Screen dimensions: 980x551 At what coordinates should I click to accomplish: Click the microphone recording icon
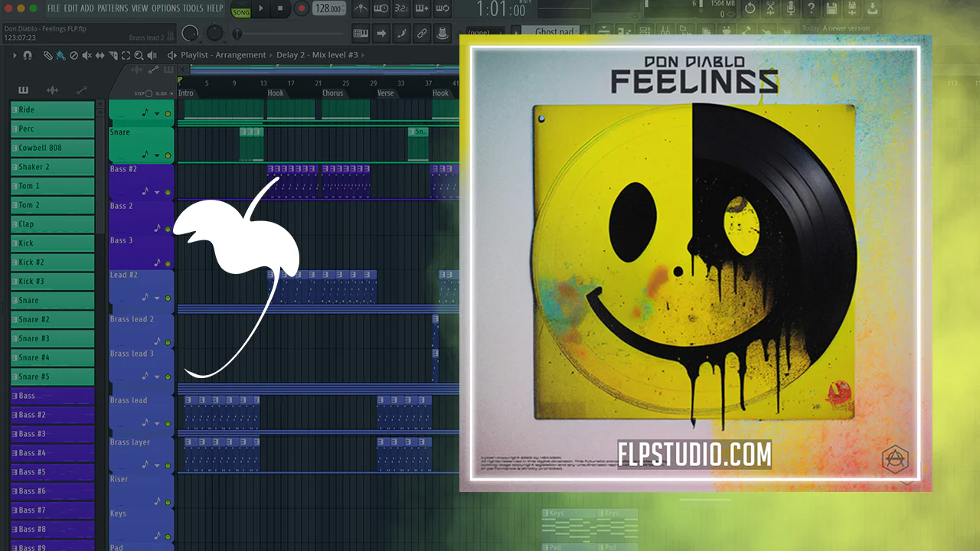[791, 8]
